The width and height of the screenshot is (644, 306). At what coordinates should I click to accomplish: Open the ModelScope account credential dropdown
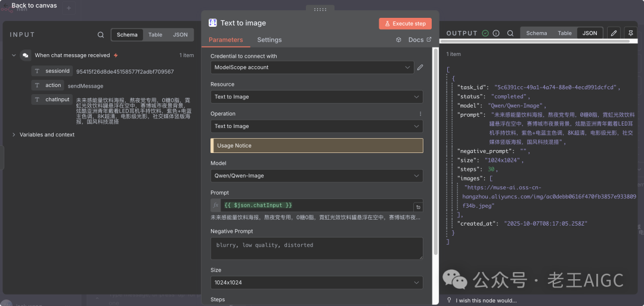pos(312,67)
